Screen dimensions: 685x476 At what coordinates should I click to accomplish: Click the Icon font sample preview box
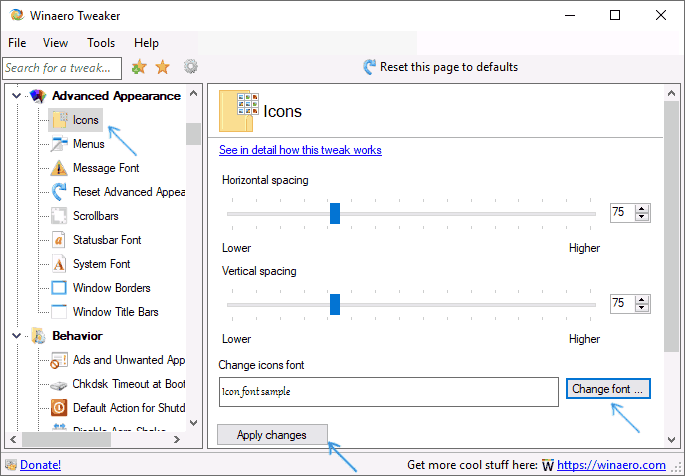(389, 392)
